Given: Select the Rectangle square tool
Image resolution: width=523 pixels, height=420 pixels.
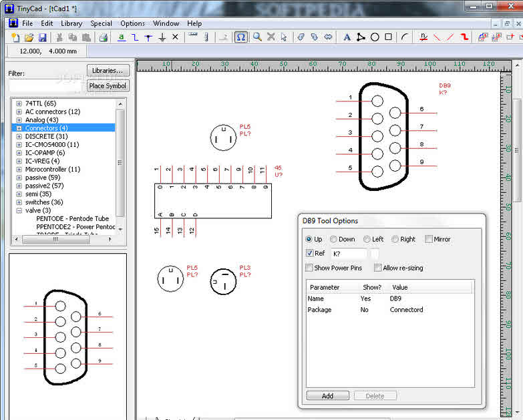Looking at the screenshot, I should coord(388,37).
